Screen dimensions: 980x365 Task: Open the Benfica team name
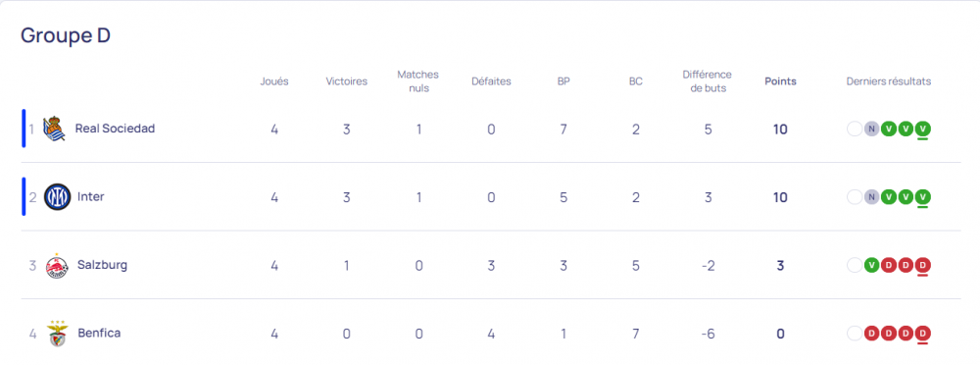[x=99, y=333]
